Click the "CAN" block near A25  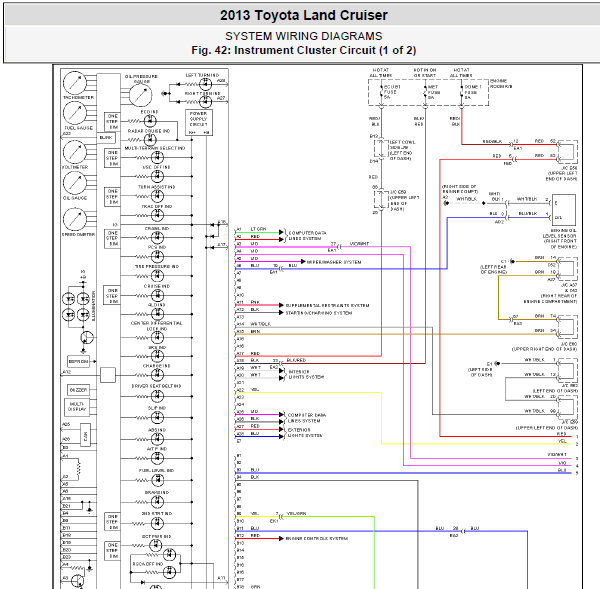[x=85, y=435]
